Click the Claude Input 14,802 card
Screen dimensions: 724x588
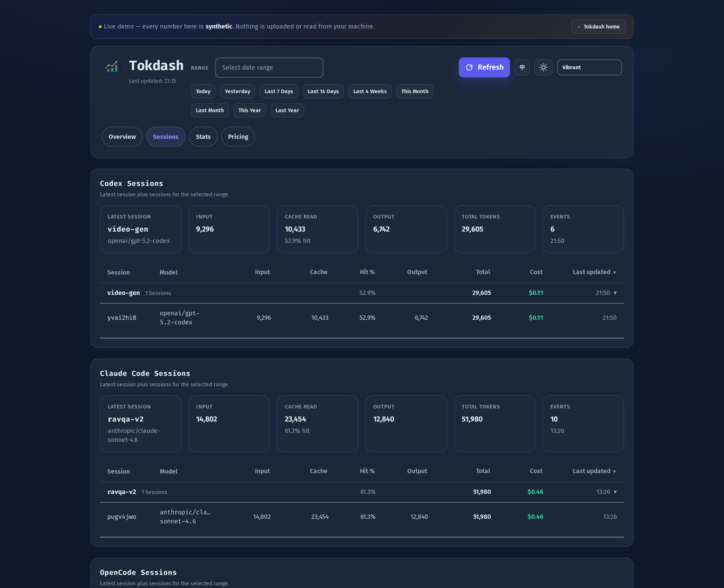coord(229,424)
